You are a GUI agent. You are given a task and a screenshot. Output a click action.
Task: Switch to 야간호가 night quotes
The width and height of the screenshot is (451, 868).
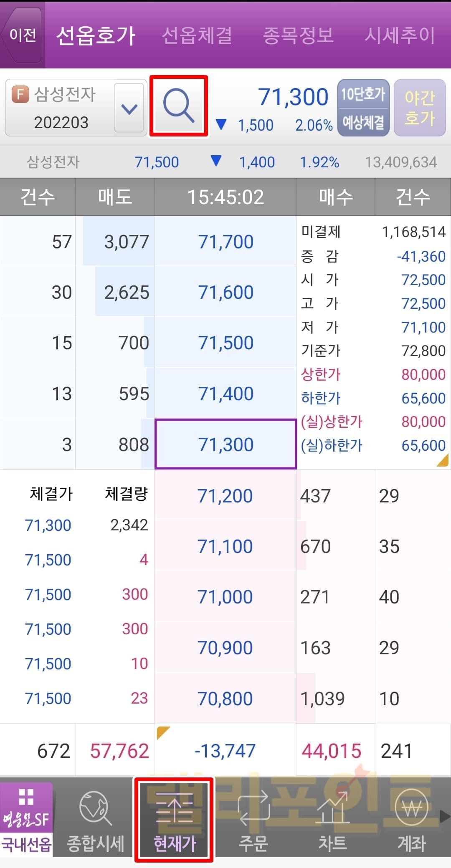pos(420,108)
